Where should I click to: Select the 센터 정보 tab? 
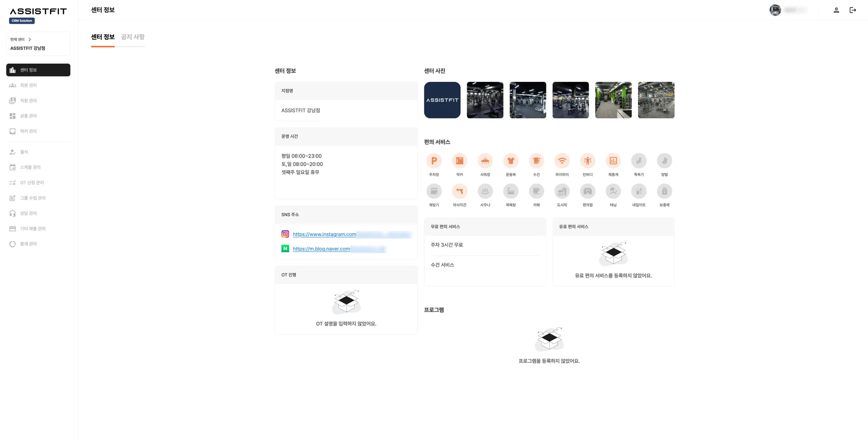(103, 37)
